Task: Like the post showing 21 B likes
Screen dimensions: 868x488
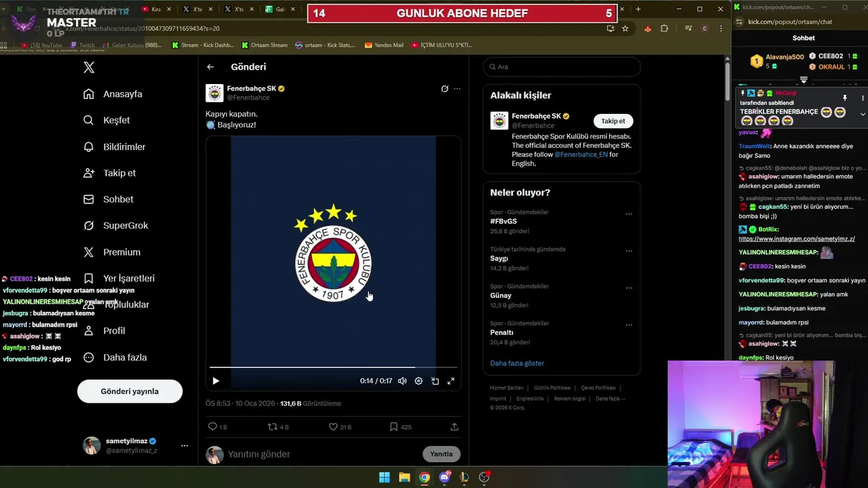Action: point(340,427)
